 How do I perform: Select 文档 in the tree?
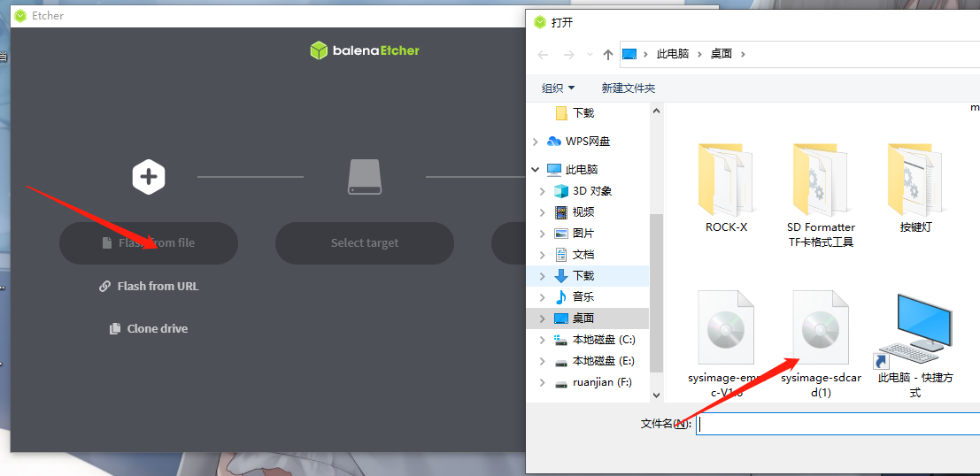(x=583, y=254)
